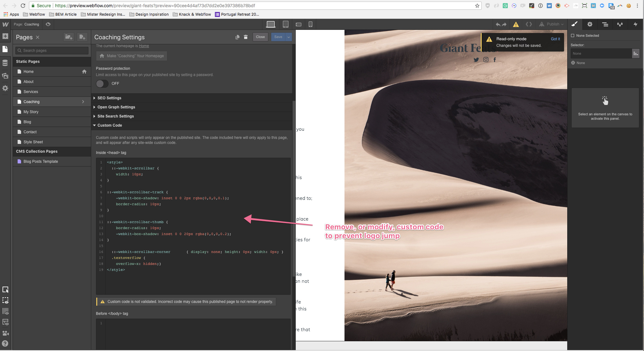Click the Search pages field

52,51
